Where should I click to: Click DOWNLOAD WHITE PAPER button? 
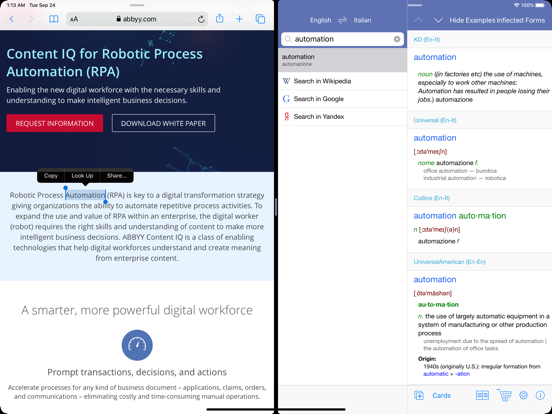point(163,123)
